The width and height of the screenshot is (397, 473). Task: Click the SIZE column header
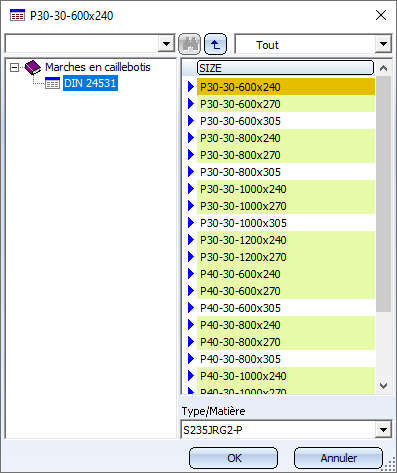(285, 68)
